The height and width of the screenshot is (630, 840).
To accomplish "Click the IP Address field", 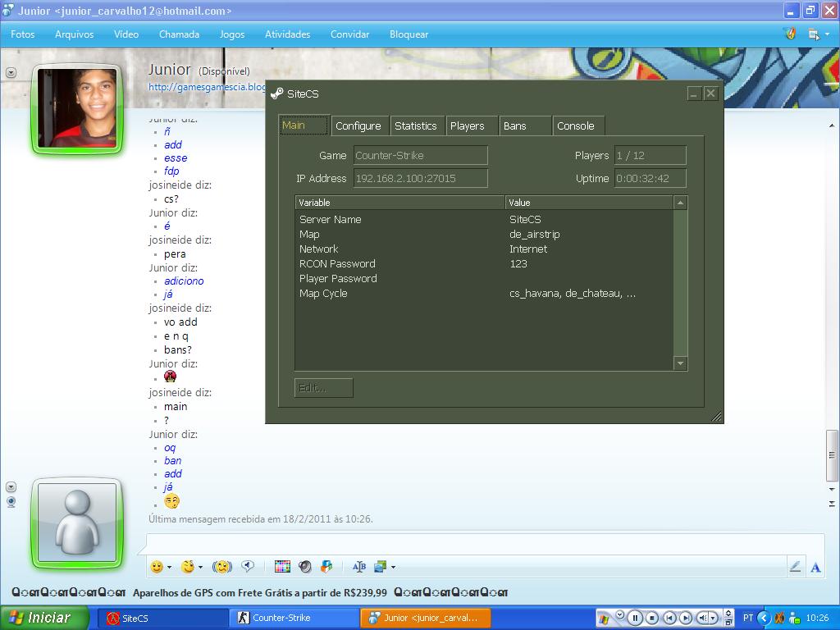I will (x=421, y=178).
